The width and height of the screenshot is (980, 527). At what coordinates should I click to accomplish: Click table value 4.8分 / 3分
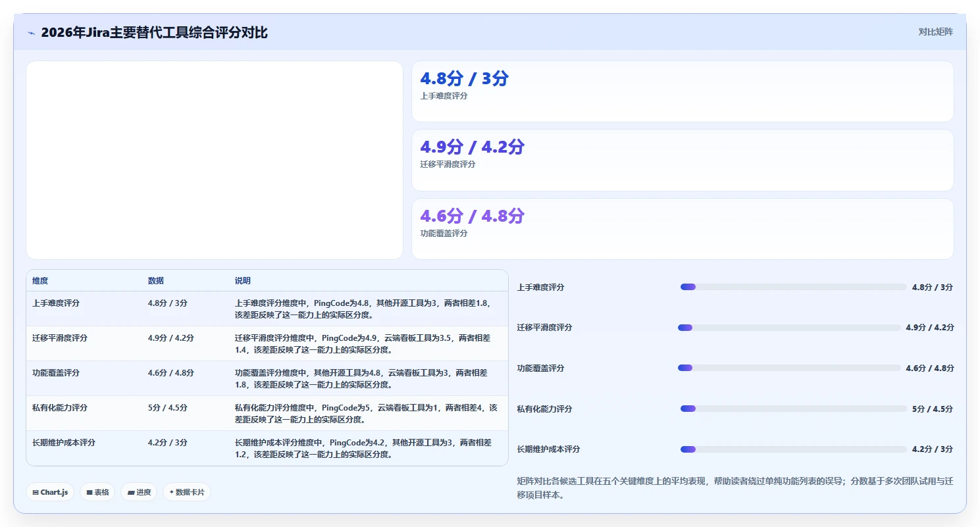[x=168, y=303]
